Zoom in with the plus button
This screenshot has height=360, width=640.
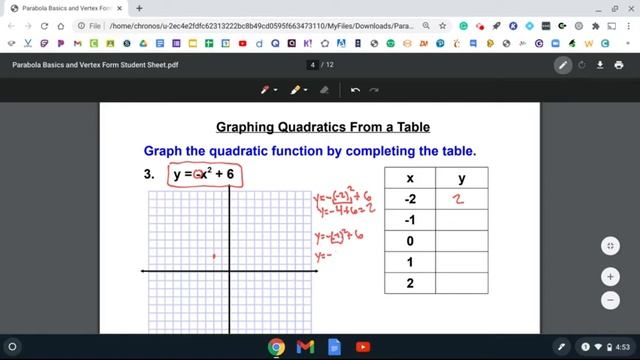click(x=610, y=277)
